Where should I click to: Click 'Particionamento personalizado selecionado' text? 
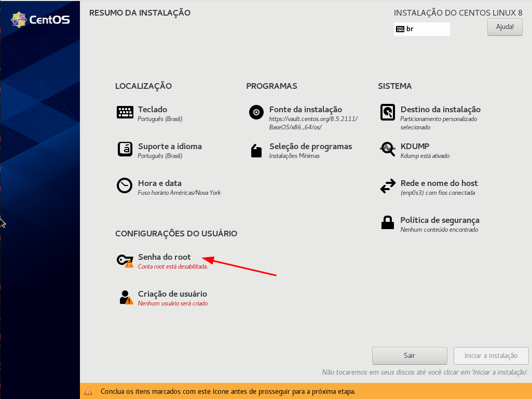point(439,123)
